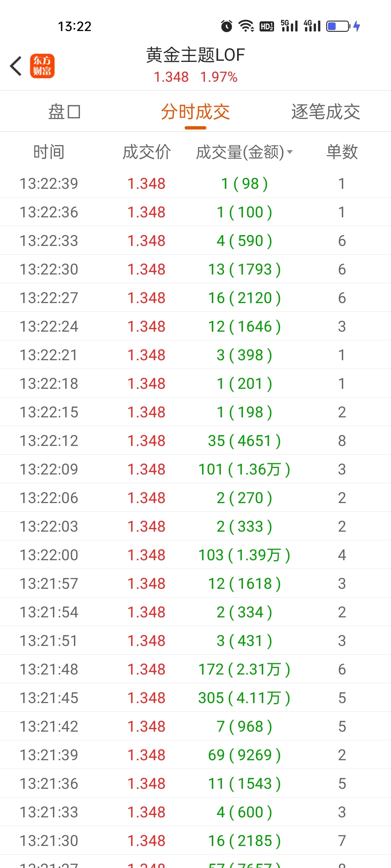Tap the 成交价 column header
The width and height of the screenshot is (391, 868).
[x=147, y=152]
